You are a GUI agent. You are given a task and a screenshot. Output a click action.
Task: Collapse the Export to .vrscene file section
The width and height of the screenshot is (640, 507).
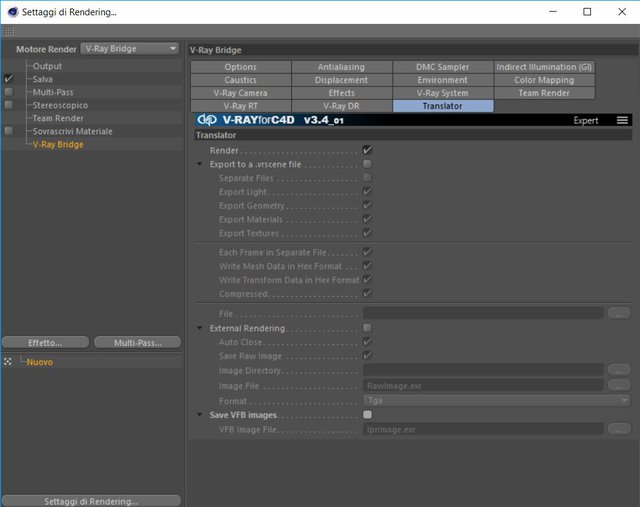(200, 164)
